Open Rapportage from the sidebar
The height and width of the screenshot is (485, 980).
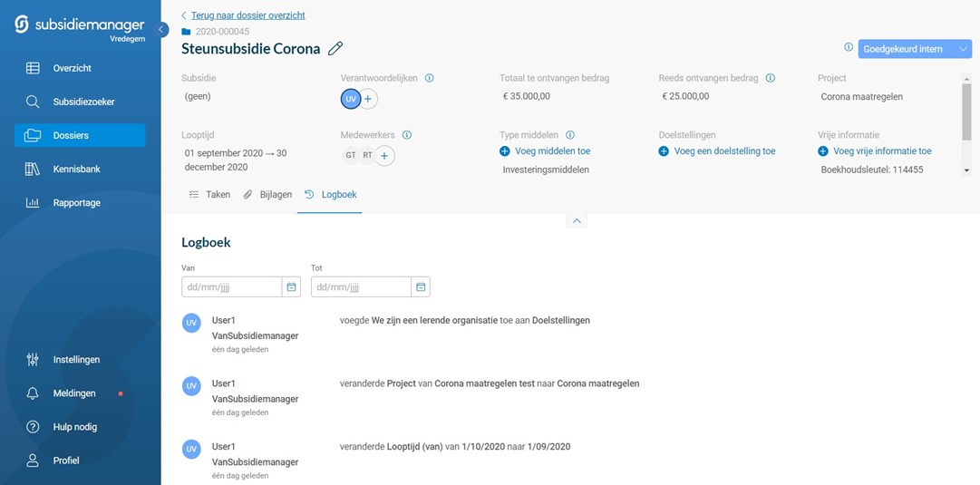(76, 203)
